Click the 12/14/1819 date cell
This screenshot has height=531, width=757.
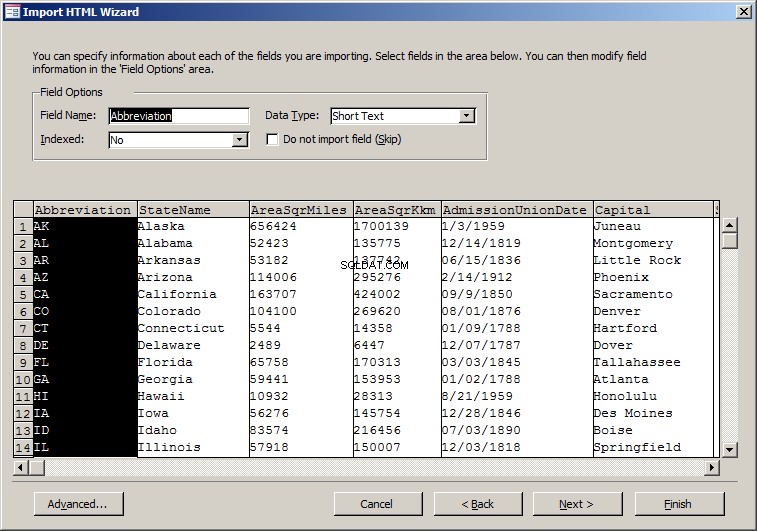tap(517, 243)
